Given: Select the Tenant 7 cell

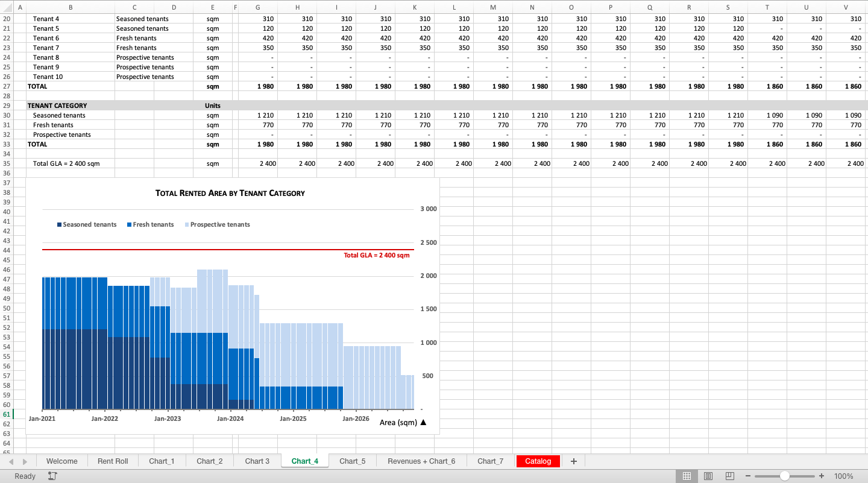Looking at the screenshot, I should 71,48.
